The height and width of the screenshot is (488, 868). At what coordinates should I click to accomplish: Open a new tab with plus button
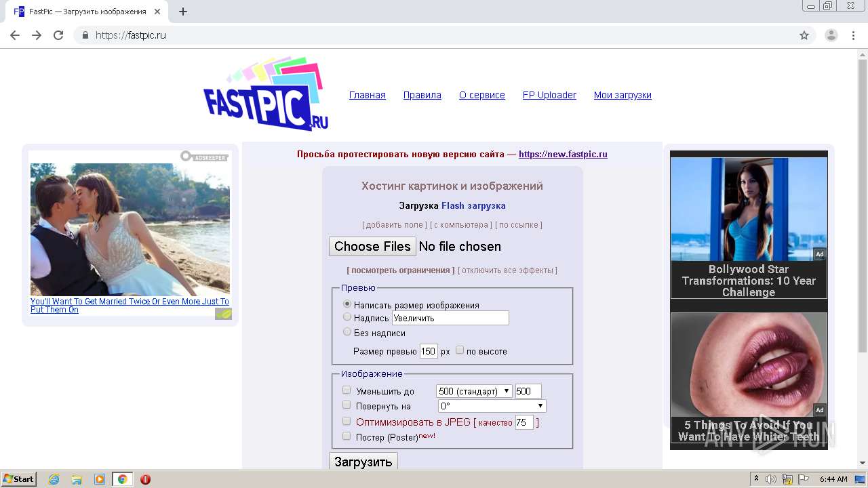pos(183,12)
